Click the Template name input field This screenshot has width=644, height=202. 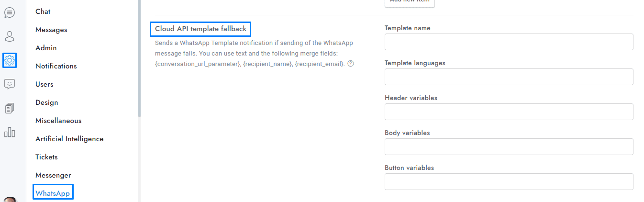click(509, 42)
